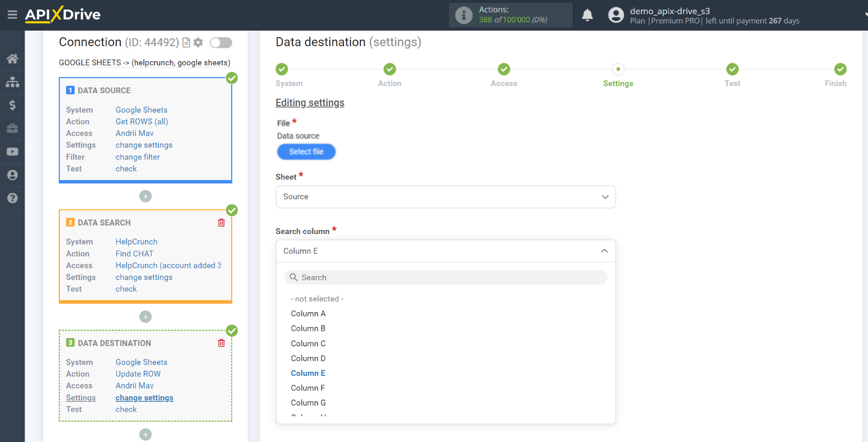Click the Select file button
The width and height of the screenshot is (868, 442).
(x=306, y=152)
